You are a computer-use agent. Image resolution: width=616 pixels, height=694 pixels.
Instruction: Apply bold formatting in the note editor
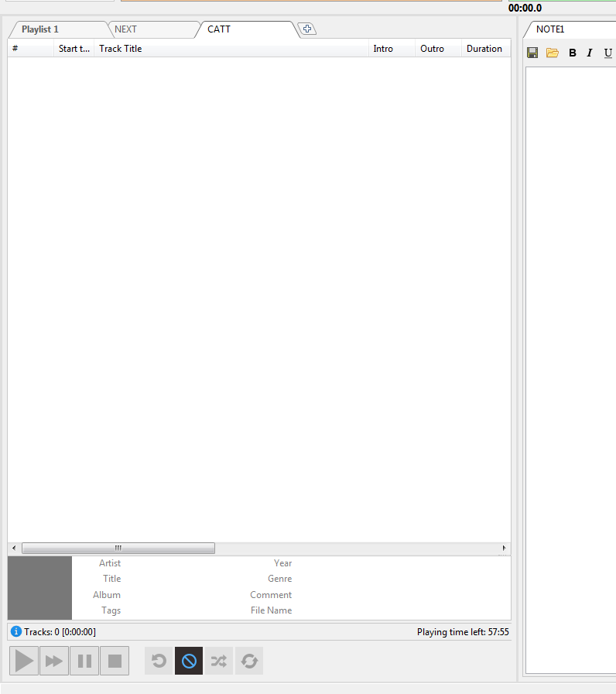pyautogui.click(x=573, y=53)
